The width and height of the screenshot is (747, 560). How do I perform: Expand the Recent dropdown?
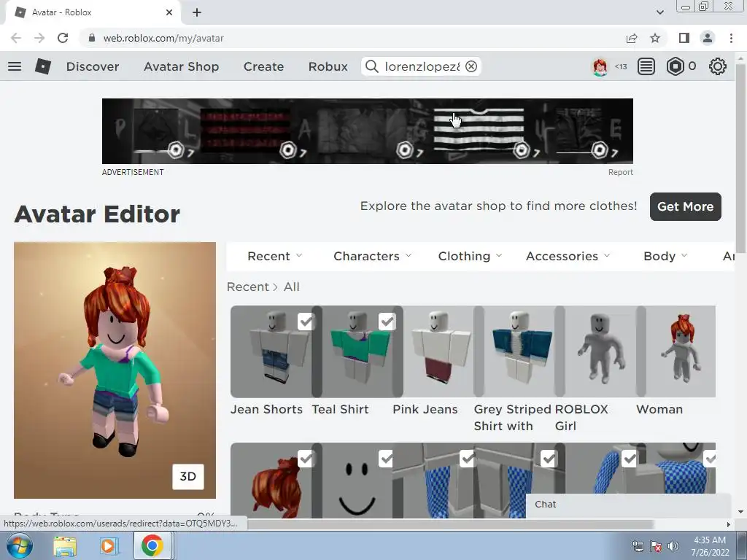pyautogui.click(x=275, y=256)
